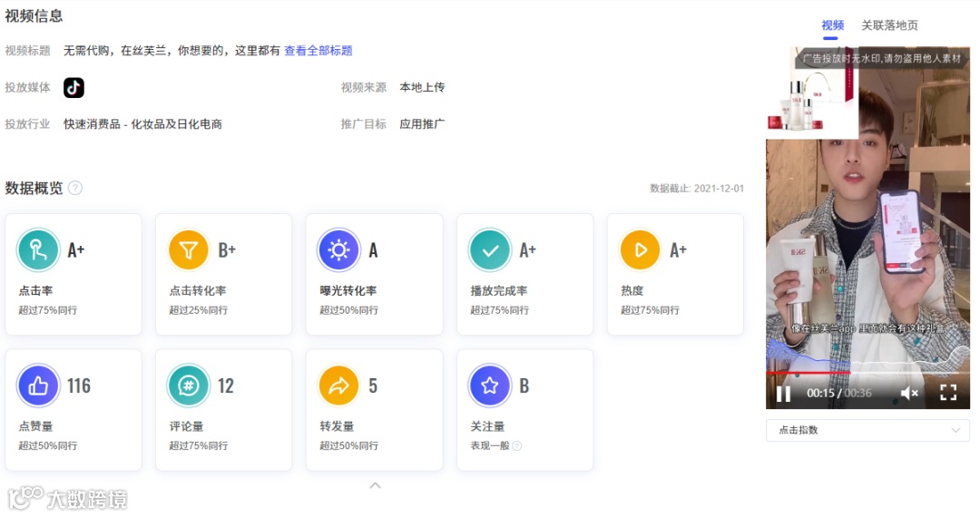Click the B+ grade on 点击转化率 card
Image resolution: width=980 pixels, height=517 pixels.
coord(227,250)
